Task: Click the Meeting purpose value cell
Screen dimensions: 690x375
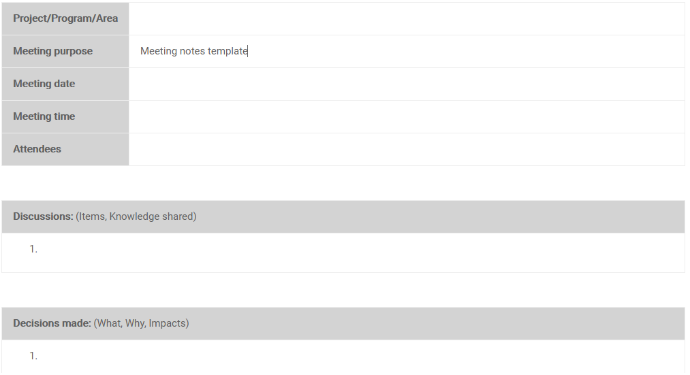Action: (x=407, y=51)
